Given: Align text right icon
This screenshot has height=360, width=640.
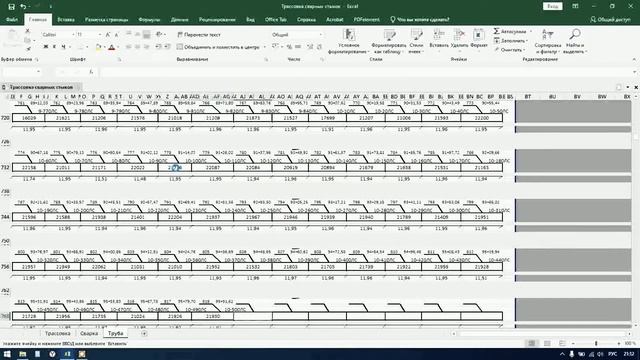Looking at the screenshot, I should [147, 47].
